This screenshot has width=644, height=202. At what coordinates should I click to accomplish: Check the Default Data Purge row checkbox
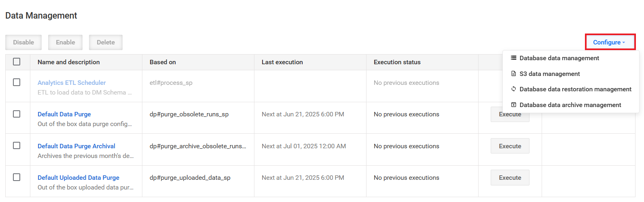tap(17, 114)
